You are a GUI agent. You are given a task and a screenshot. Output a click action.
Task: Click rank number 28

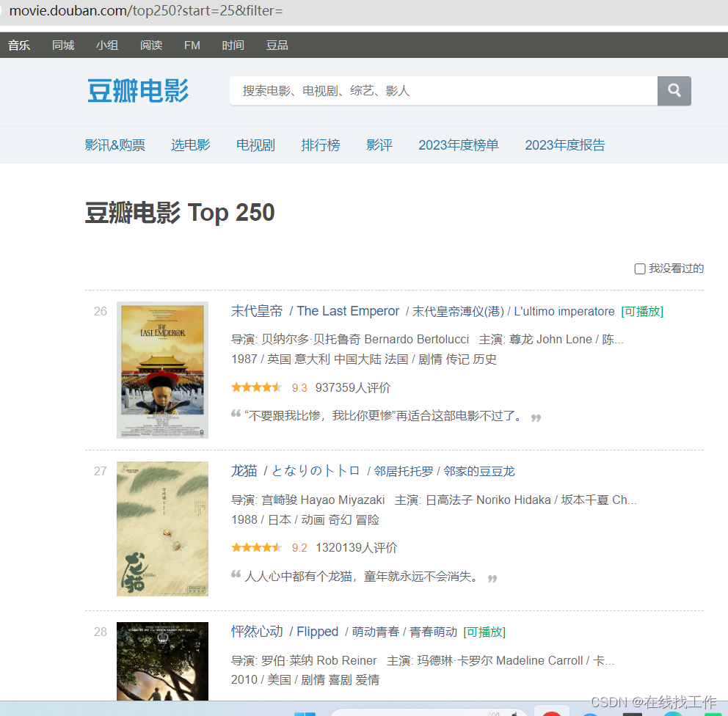[101, 632]
